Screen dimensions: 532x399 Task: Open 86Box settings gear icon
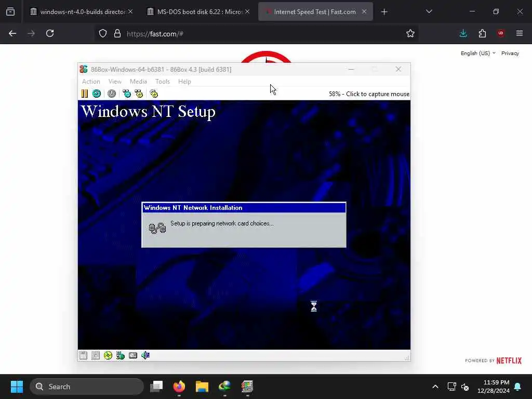pyautogui.click(x=154, y=94)
